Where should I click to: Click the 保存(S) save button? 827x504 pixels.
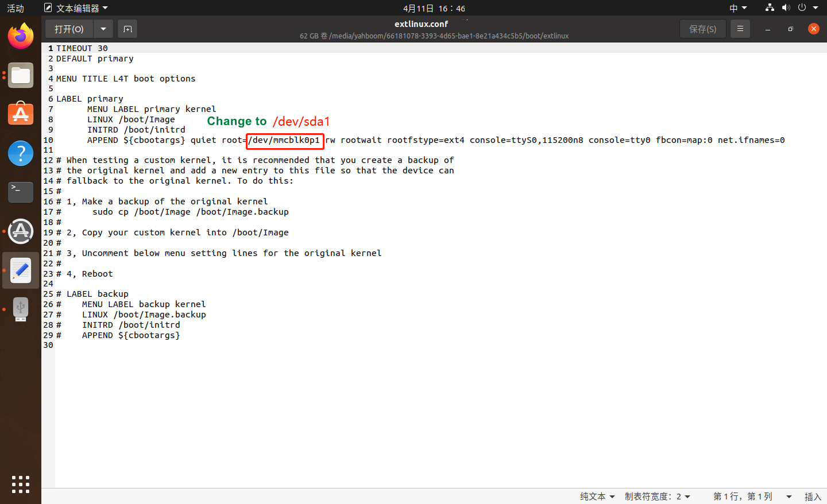point(702,29)
